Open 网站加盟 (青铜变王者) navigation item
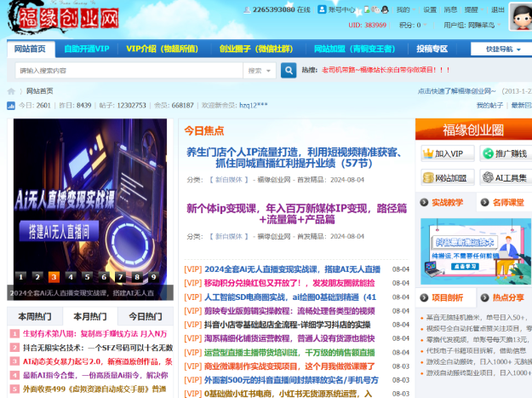Image resolution: width=532 pixels, height=398 pixels. coord(355,49)
